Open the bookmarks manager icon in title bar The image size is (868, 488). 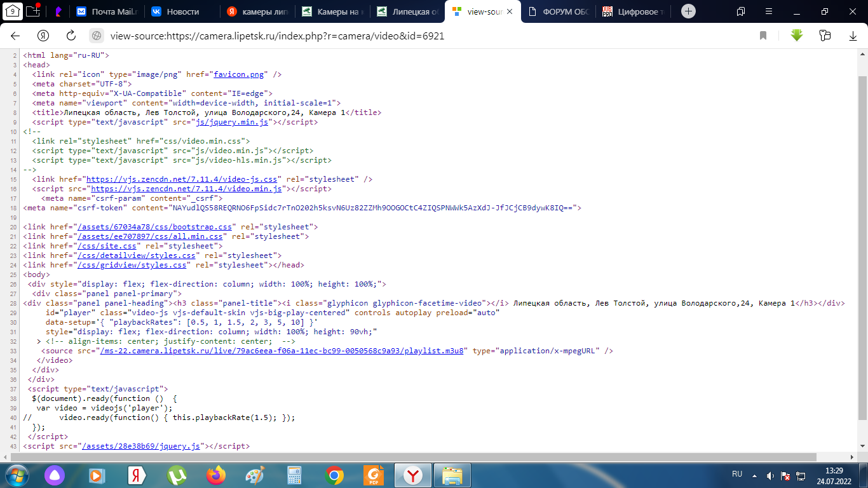pos(741,11)
